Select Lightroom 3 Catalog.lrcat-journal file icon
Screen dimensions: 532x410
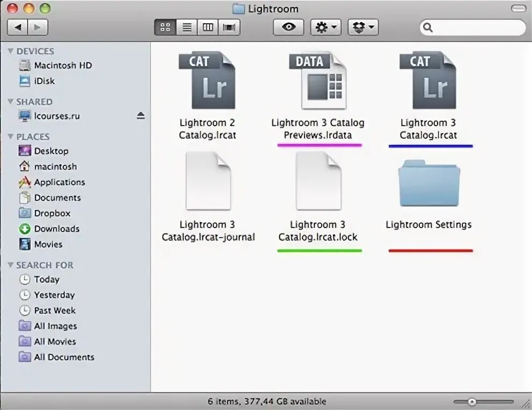pos(208,181)
